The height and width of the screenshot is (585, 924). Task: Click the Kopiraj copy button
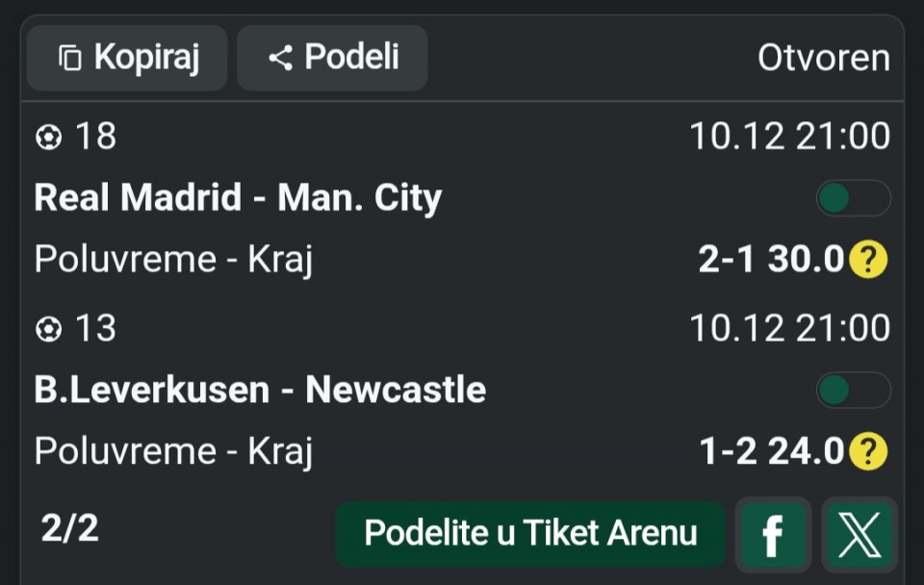tap(127, 58)
